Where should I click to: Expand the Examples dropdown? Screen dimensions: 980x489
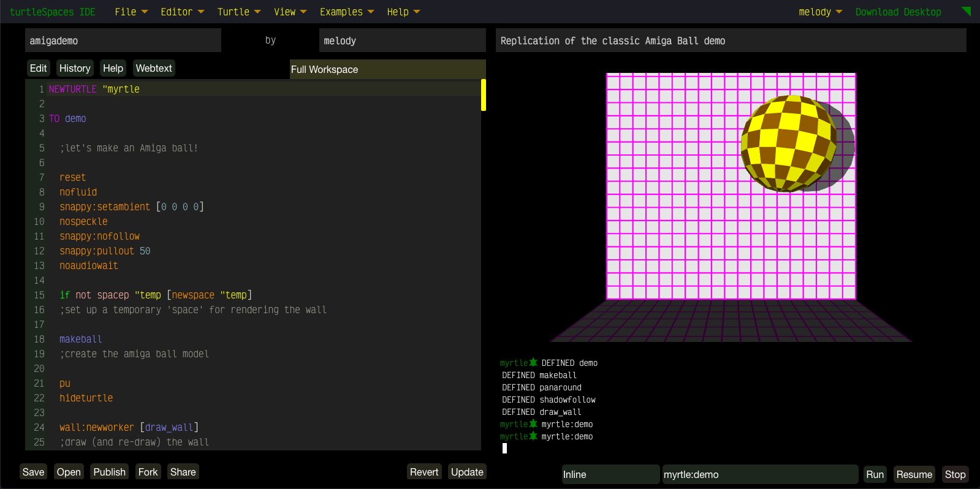point(346,12)
